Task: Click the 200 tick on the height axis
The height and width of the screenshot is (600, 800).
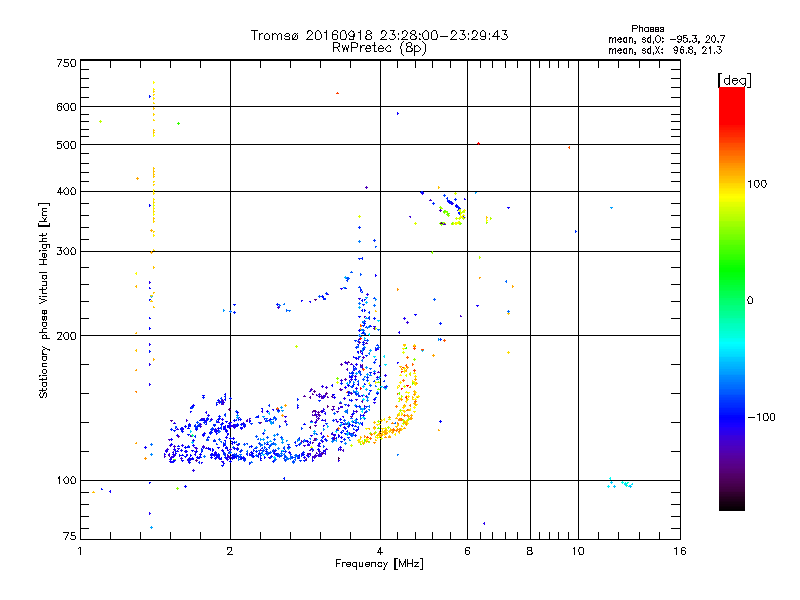Action: click(66, 336)
